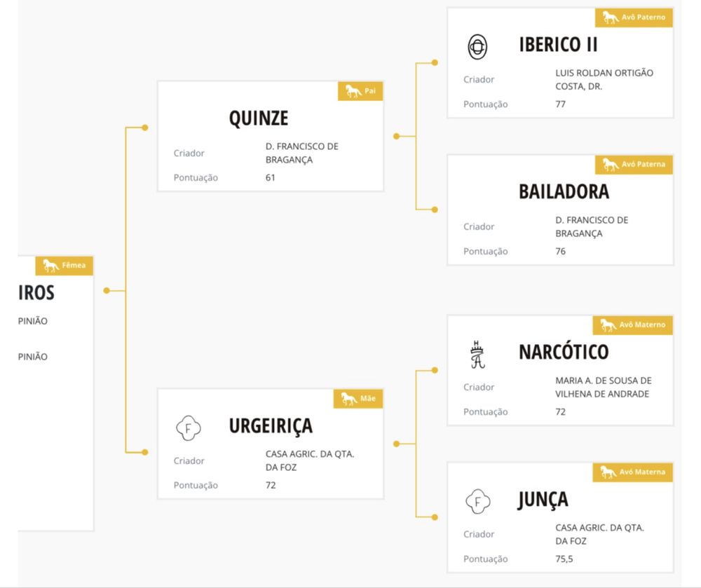Select the Avó Materna yellow badge
Screen dimensions: 701x588
tap(632, 472)
